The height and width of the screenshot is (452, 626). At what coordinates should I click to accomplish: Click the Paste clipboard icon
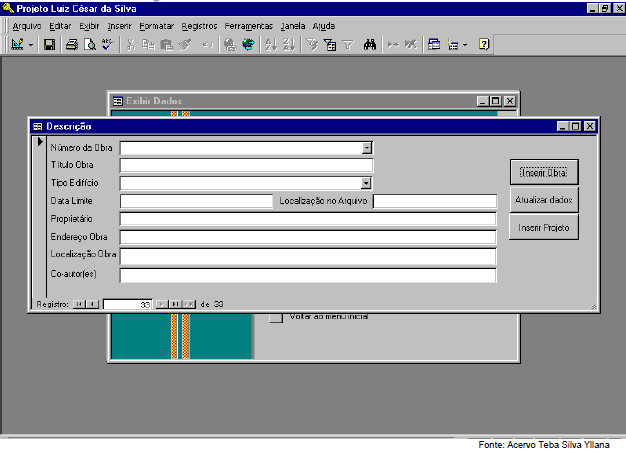(x=166, y=44)
